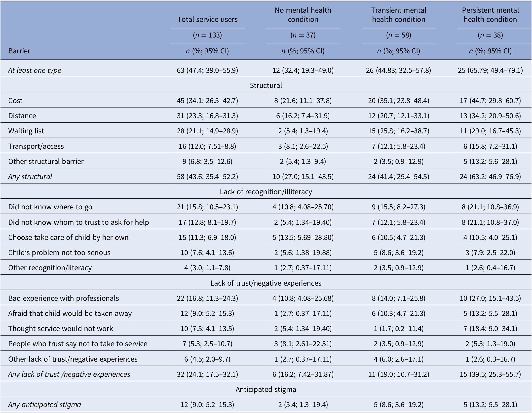532x413 pixels.
Task: Select the "Transport/access" row label
Action: (36, 146)
